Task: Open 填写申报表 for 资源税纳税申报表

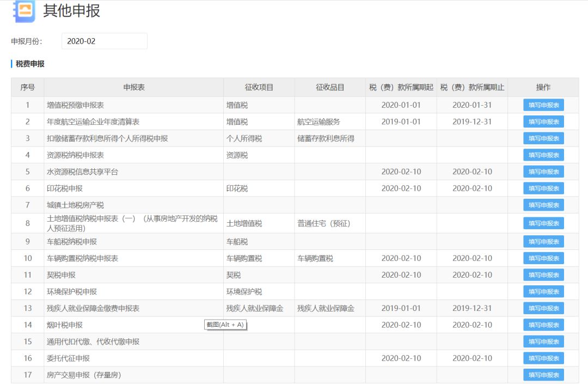Action: (543, 155)
